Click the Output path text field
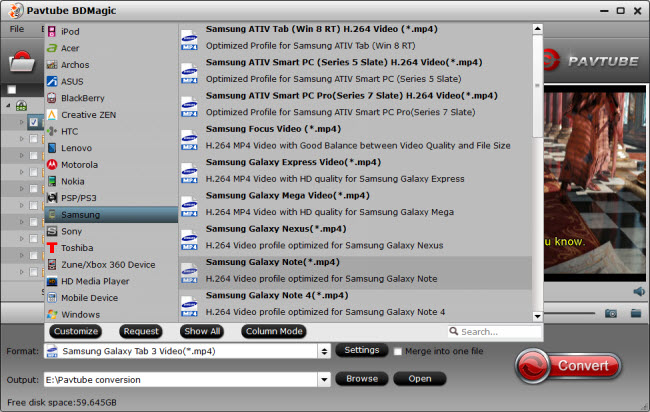 click(x=181, y=379)
